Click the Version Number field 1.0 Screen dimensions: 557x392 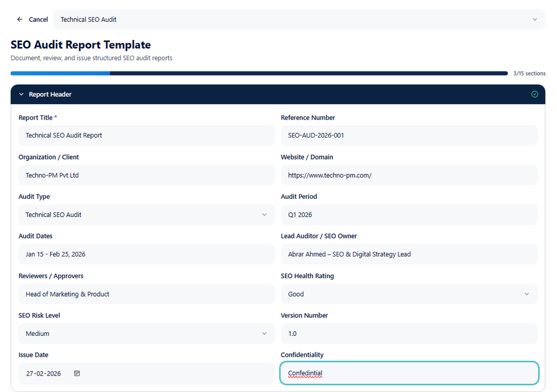pos(409,333)
